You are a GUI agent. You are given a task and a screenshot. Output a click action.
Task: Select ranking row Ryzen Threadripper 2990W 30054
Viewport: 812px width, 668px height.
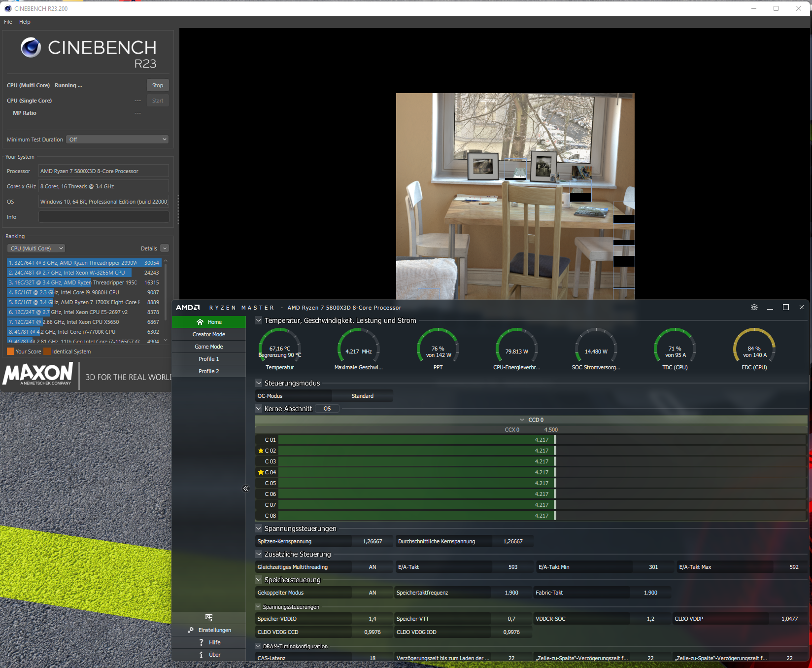pyautogui.click(x=84, y=263)
